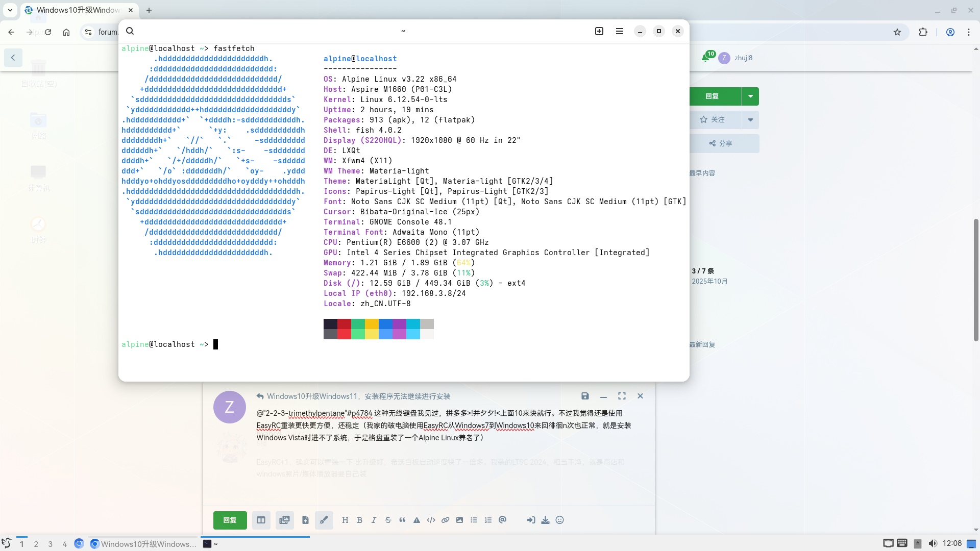Insert code block in reply editor
This screenshot has height=551, width=980.
point(431,520)
